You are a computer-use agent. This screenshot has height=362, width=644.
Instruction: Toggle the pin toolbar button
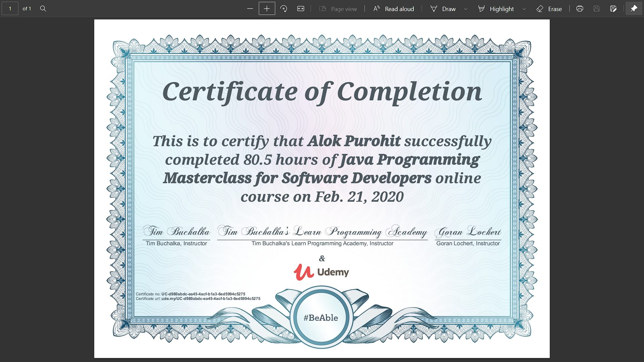(634, 9)
